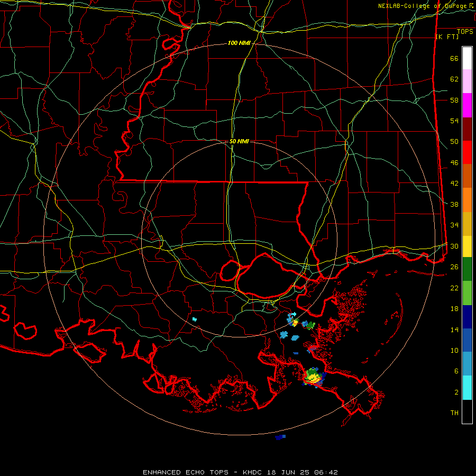Click the small cyan echo west of the inner ring
Screen dimensions: 476x476
click(195, 319)
